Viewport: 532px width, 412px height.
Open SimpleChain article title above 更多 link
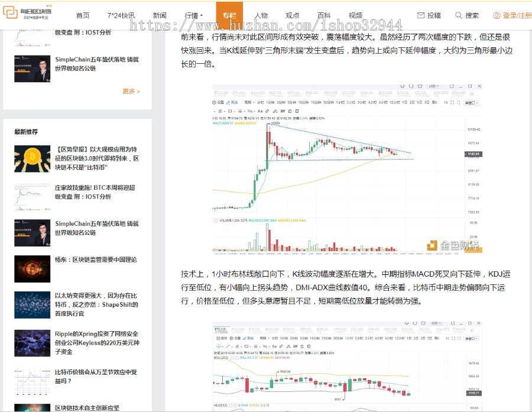click(x=97, y=64)
